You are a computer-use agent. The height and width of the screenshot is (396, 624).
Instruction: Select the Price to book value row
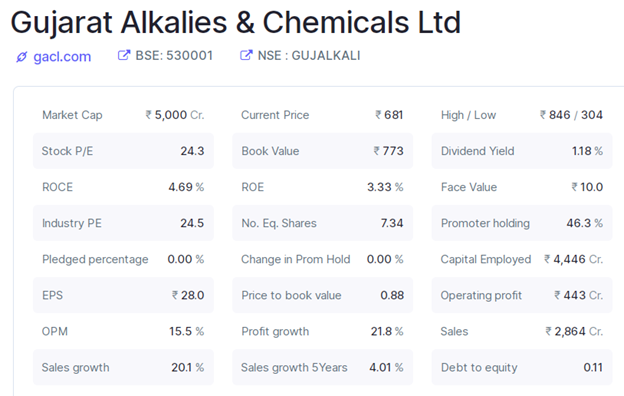322,295
